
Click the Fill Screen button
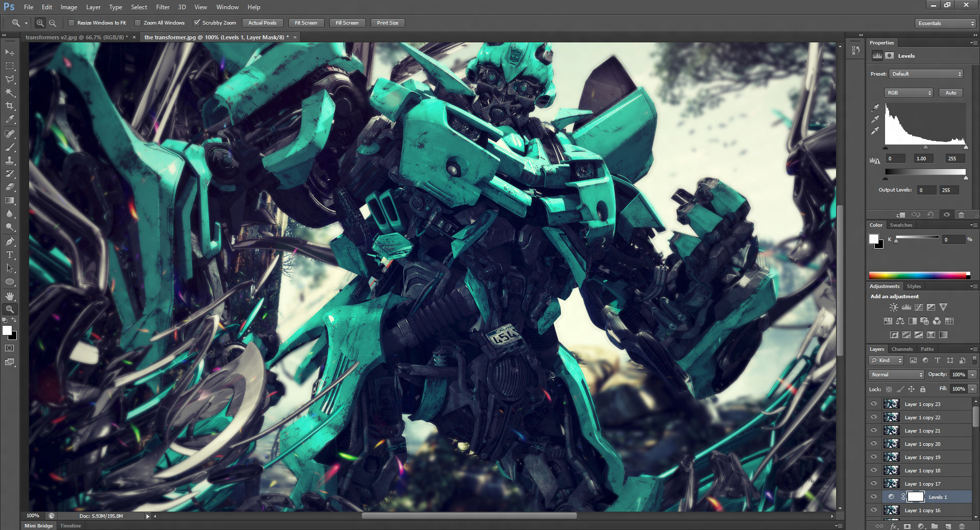pos(347,23)
